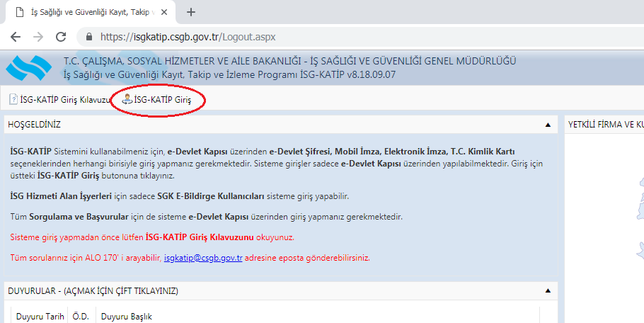Close the İş Sağlığı ve Güvenliği tab
The width and height of the screenshot is (644, 323).
pyautogui.click(x=164, y=12)
